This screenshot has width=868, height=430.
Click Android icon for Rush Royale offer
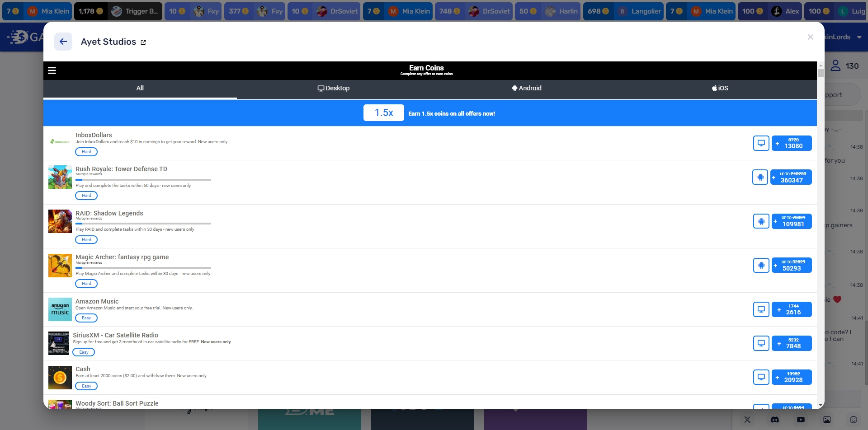point(760,177)
